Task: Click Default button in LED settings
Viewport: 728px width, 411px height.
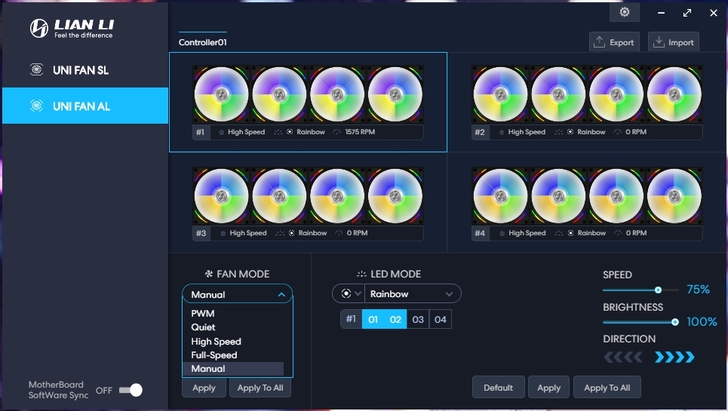Action: pyautogui.click(x=498, y=387)
